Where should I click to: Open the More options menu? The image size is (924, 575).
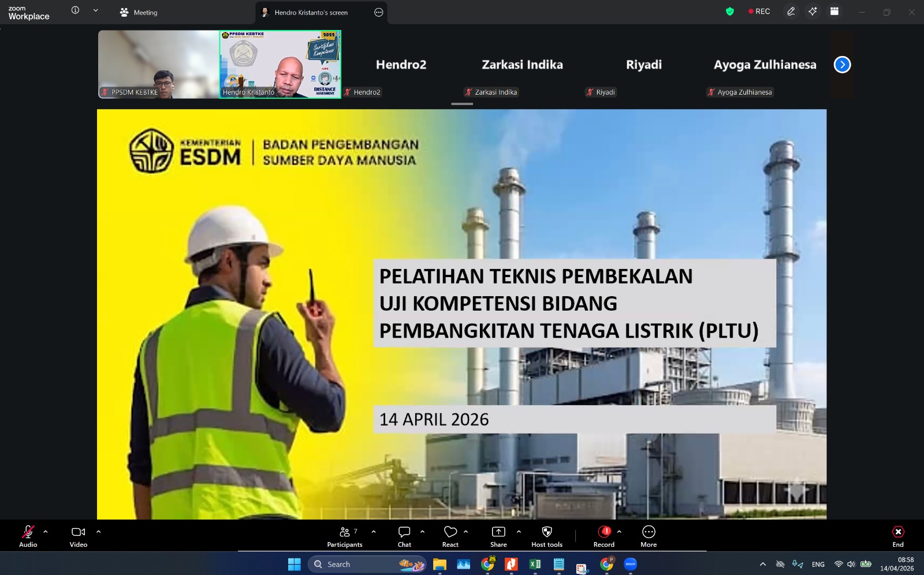point(649,536)
